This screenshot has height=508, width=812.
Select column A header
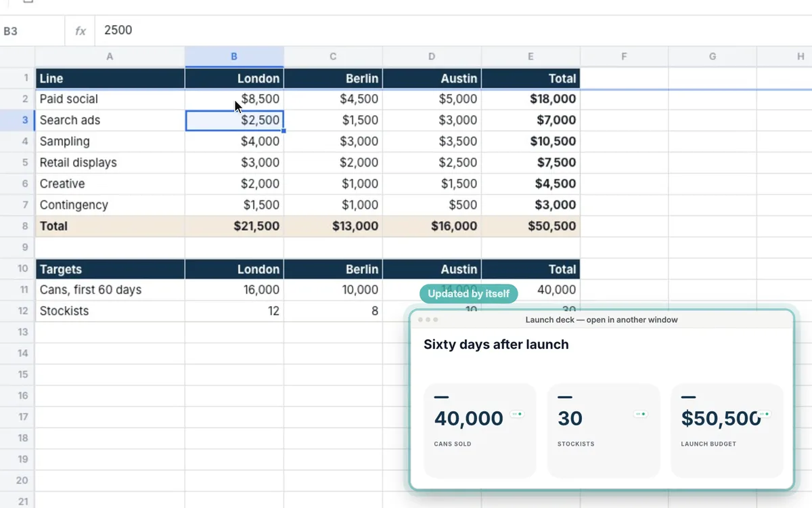(x=110, y=57)
